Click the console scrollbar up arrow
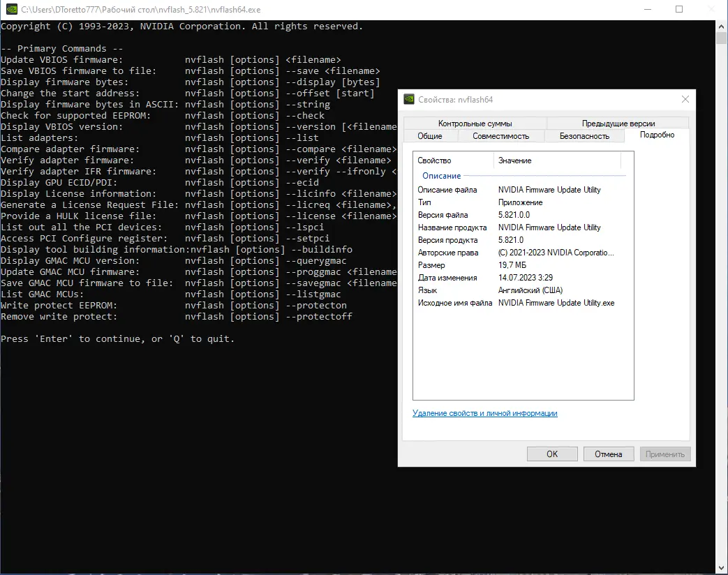 (722, 26)
